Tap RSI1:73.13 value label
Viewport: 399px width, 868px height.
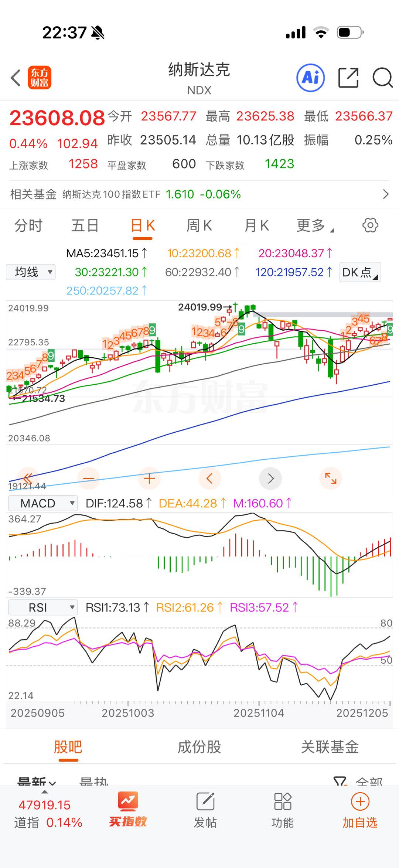pos(117,607)
